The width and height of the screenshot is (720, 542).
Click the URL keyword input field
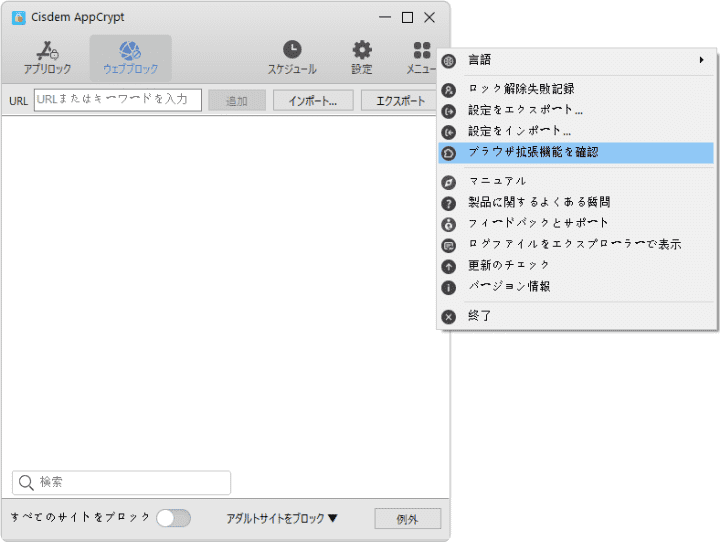(x=118, y=100)
